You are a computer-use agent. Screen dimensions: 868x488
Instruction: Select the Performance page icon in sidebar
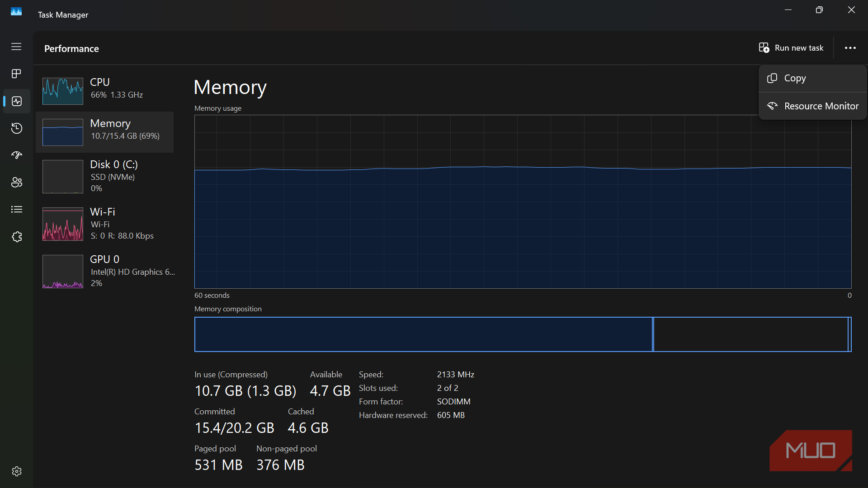pos(17,101)
